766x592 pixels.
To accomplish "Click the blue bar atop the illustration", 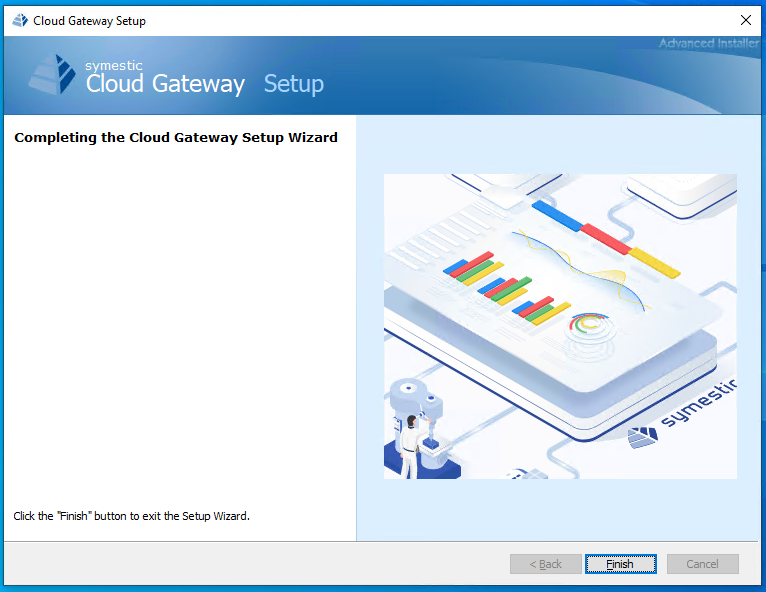I will [x=556, y=214].
